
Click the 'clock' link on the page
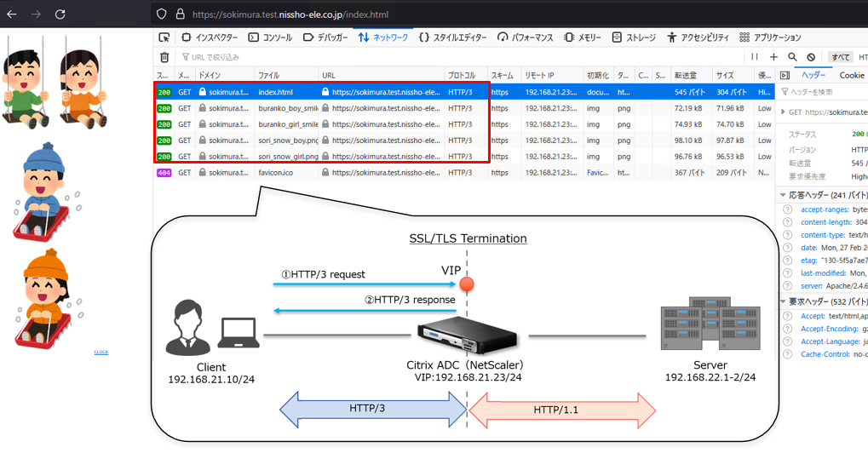coord(101,352)
